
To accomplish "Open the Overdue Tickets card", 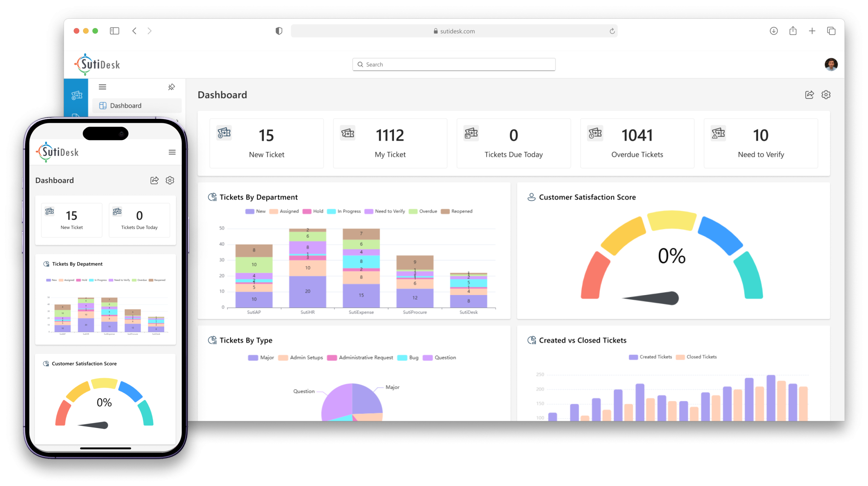I will tap(637, 143).
